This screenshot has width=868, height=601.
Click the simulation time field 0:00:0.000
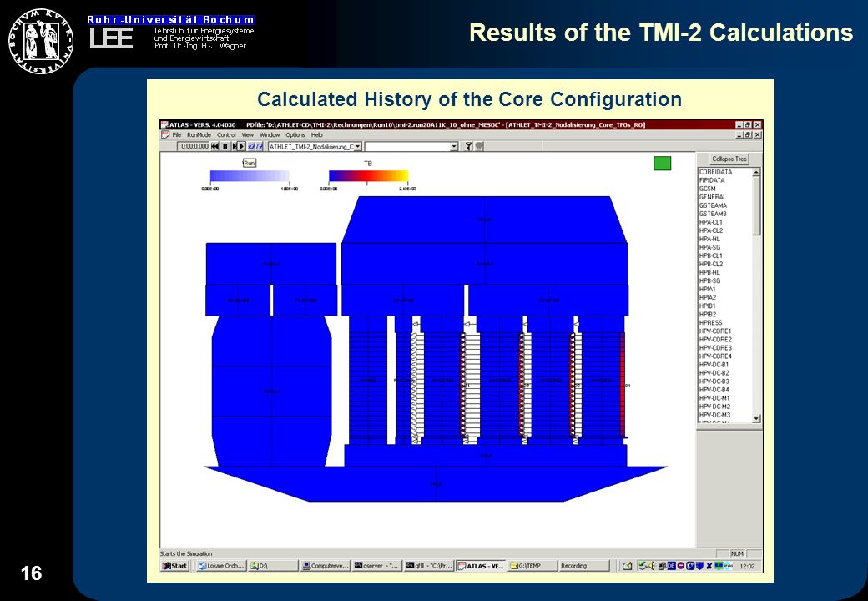(x=193, y=146)
